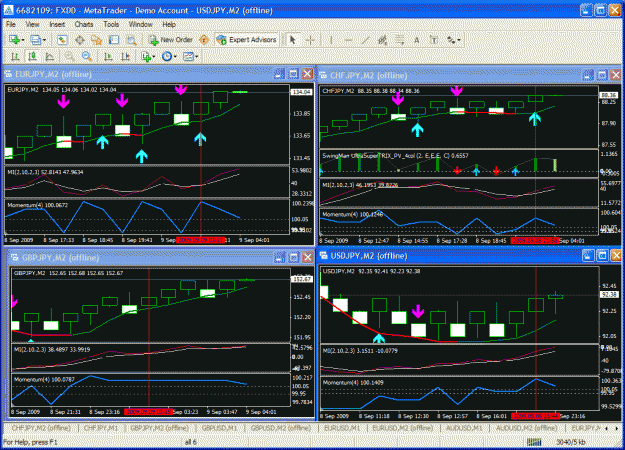The height and width of the screenshot is (450, 625).
Task: Select the text label tool
Action: 434,40
